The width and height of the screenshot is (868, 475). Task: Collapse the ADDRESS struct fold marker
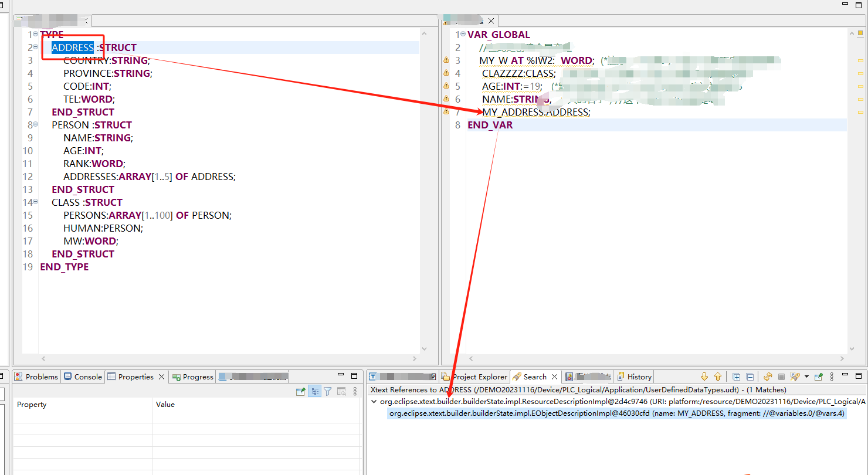point(36,47)
